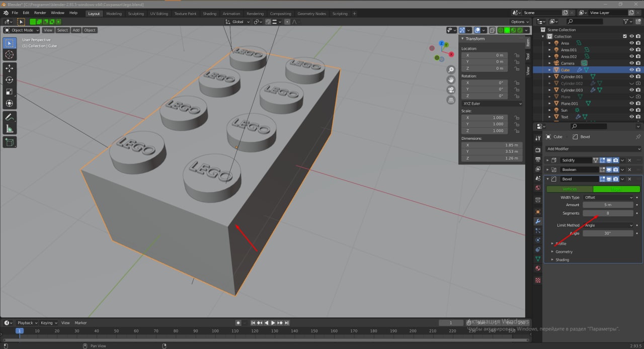The image size is (644, 349).
Task: Select the Add Cube tool
Action: 10,142
